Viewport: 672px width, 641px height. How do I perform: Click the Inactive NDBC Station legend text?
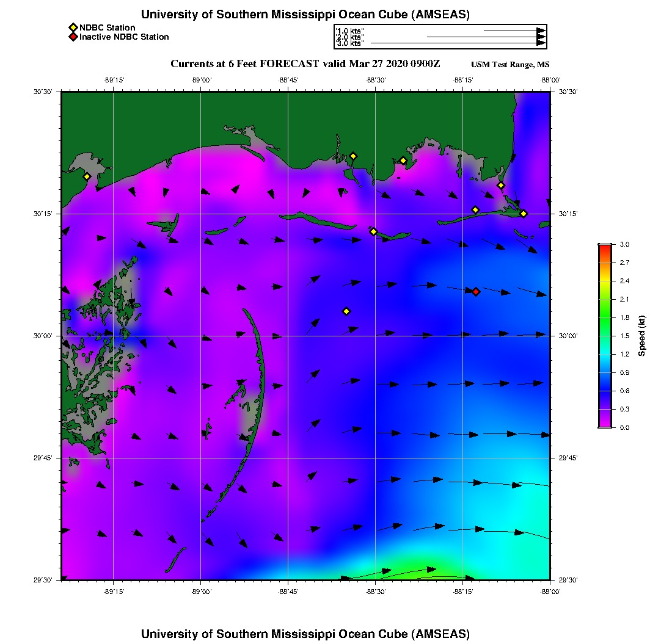click(x=124, y=37)
